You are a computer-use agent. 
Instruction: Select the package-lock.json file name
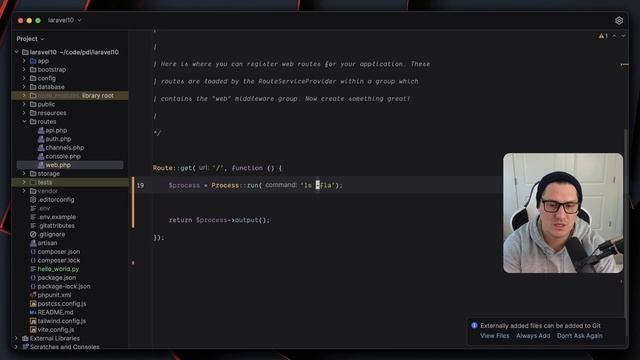pos(64,286)
